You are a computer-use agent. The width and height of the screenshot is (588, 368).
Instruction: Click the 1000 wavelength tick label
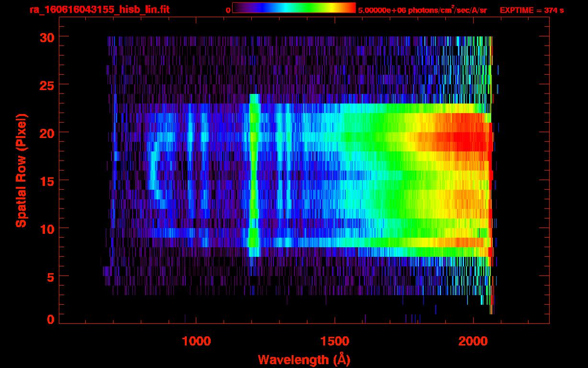[196, 341]
